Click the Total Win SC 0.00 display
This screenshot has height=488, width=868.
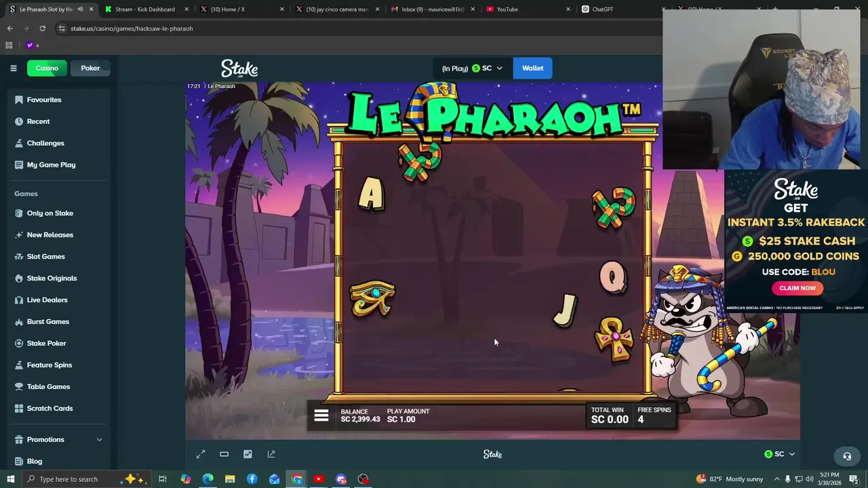[610, 415]
